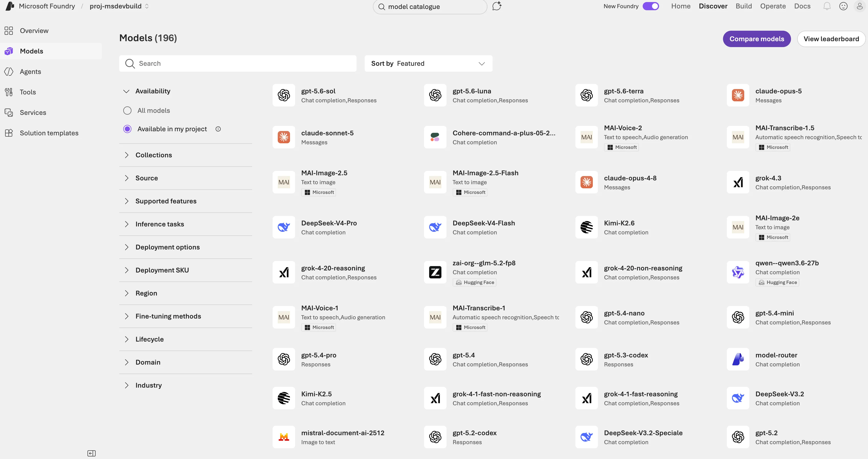Open the gpt-5.6-luna model link
This screenshot has width=868, height=459.
(472, 91)
